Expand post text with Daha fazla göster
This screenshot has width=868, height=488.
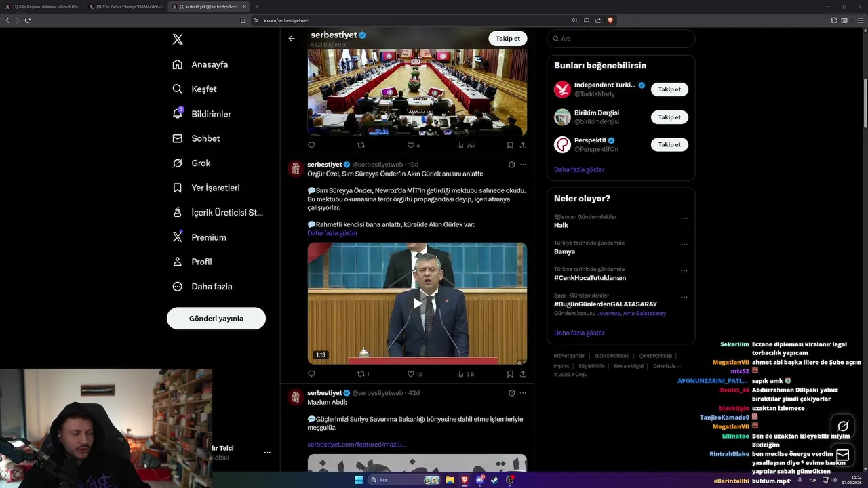coord(332,233)
